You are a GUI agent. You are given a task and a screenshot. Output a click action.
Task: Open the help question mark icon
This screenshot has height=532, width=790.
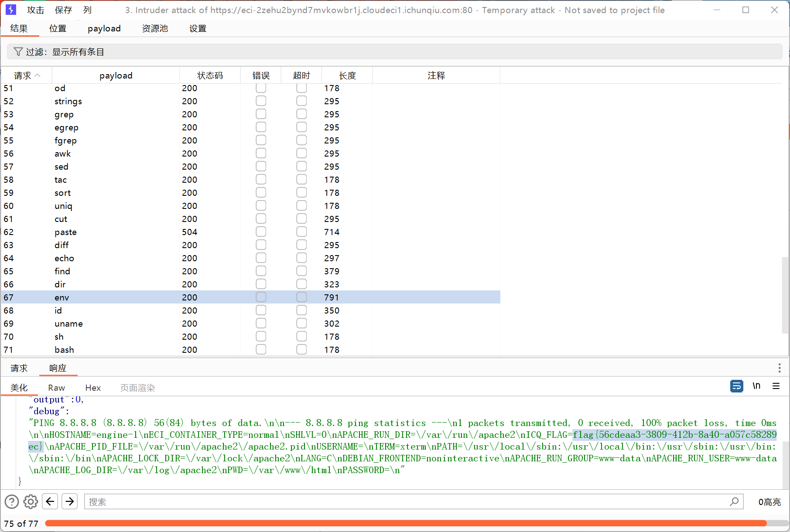pyautogui.click(x=12, y=501)
